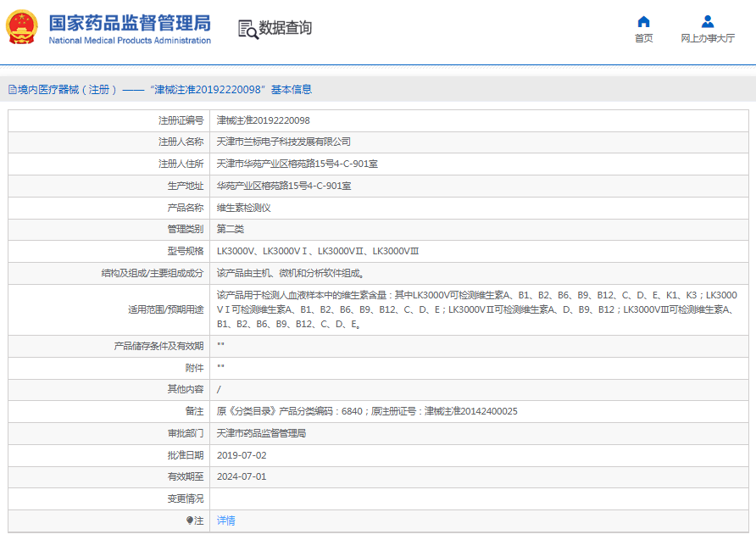This screenshot has height=540, width=756.
Task: Select the 注册人住所 row label
Action: click(181, 164)
